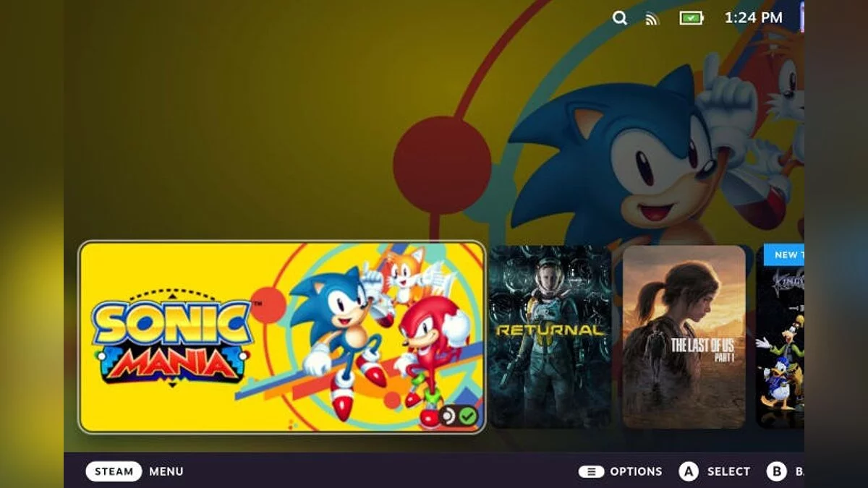868x488 pixels.
Task: Open the search magnifier icon
Action: (x=620, y=18)
